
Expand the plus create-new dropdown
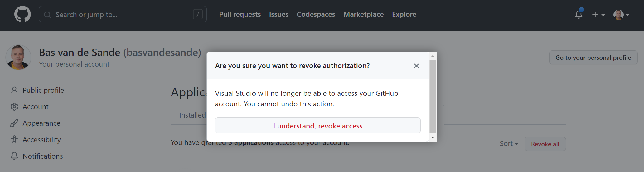pyautogui.click(x=598, y=15)
